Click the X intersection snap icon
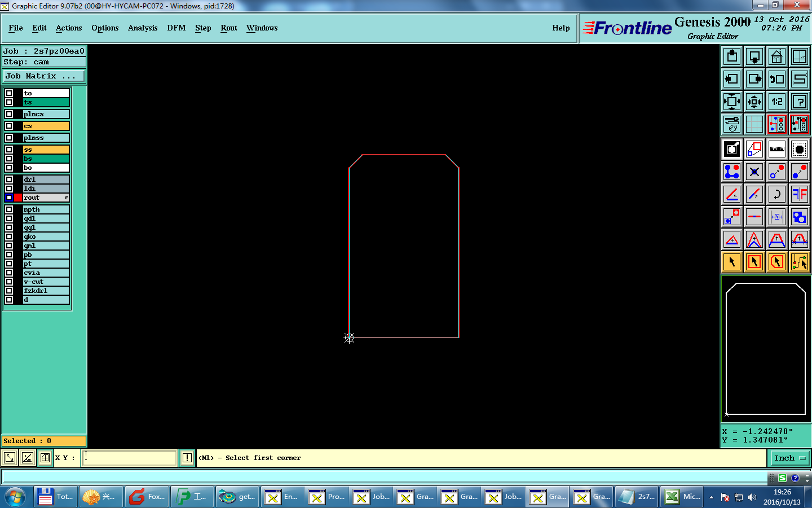The height and width of the screenshot is (508, 812). 754,172
